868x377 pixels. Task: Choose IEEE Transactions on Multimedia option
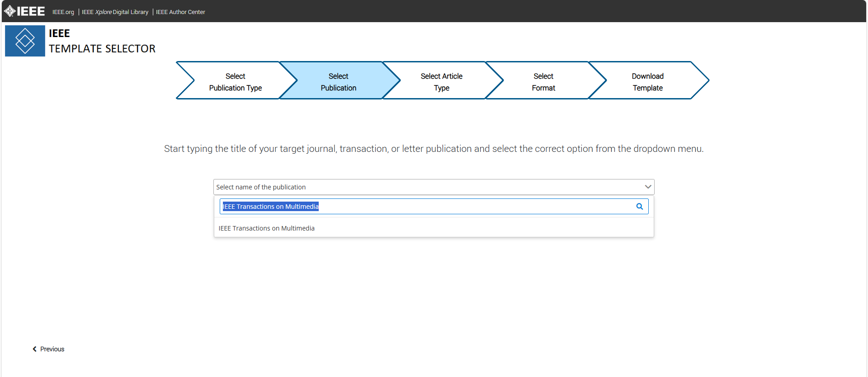[x=434, y=228]
